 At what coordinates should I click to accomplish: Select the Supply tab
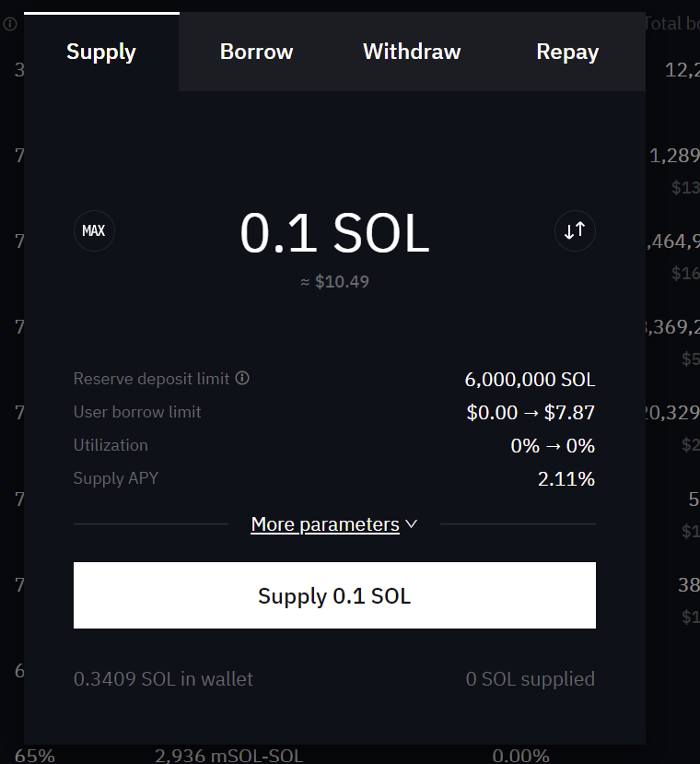101,53
